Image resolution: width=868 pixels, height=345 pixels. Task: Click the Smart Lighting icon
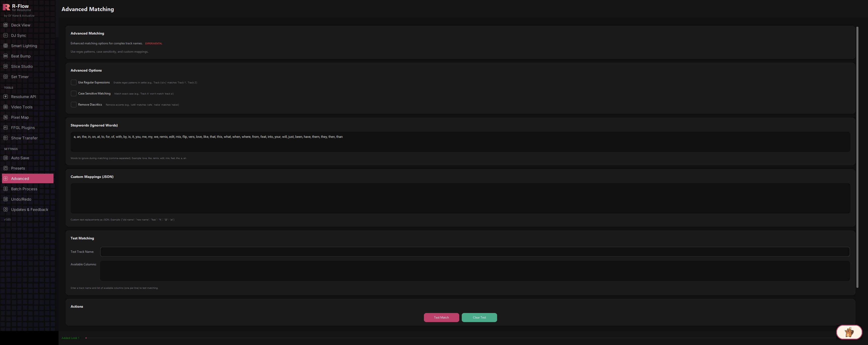5,46
